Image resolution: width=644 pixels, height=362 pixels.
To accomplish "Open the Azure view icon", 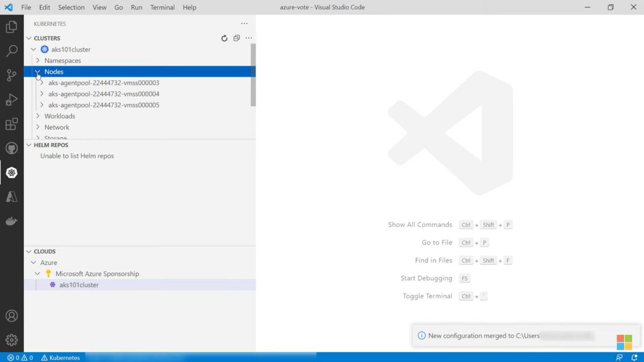I will [x=11, y=197].
